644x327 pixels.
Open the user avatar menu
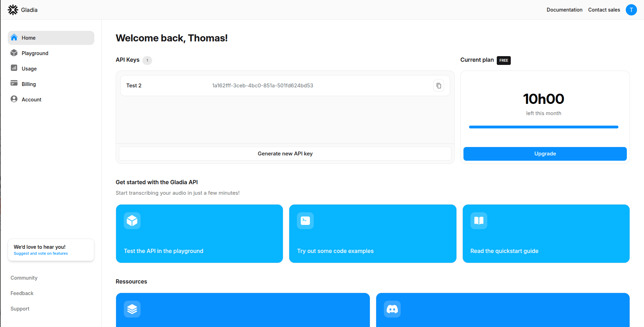pos(631,9)
